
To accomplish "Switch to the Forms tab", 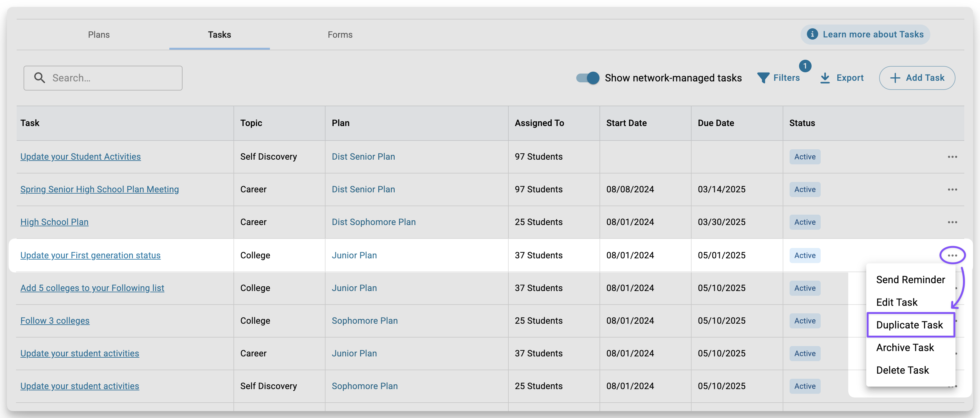I will click(340, 35).
